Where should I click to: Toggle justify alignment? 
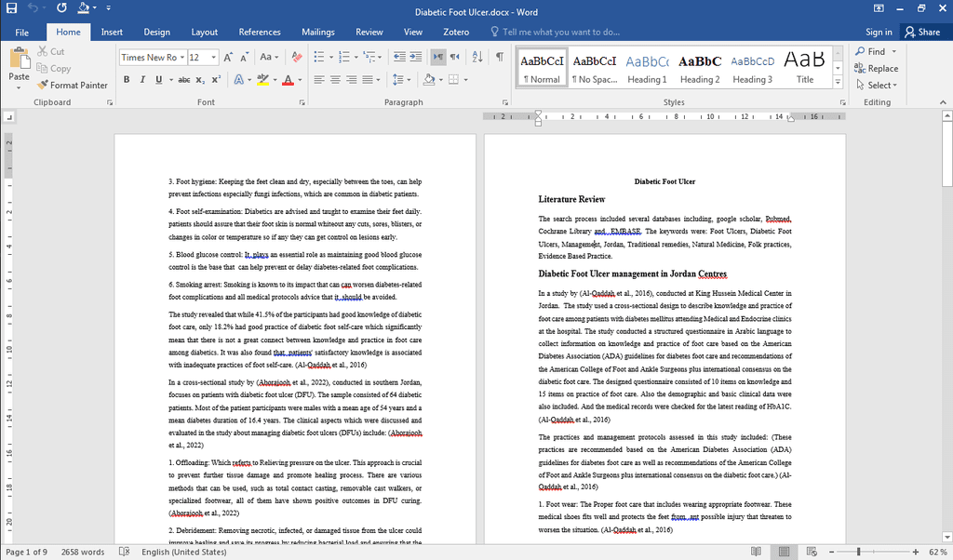pyautogui.click(x=368, y=80)
